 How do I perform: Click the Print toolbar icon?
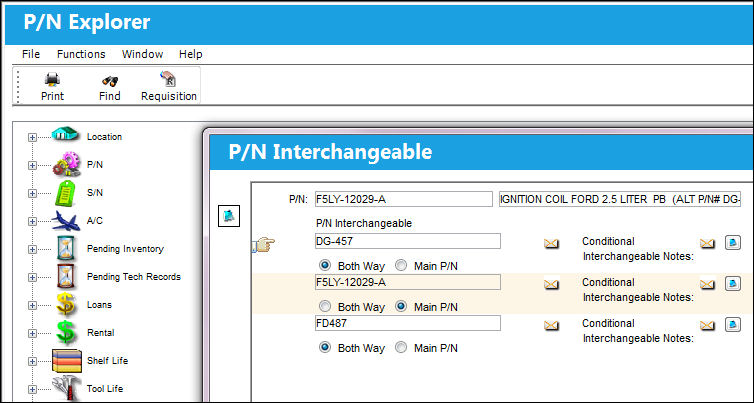(52, 80)
